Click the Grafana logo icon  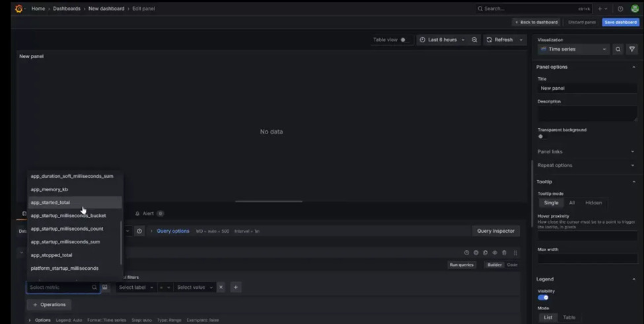pos(18,9)
